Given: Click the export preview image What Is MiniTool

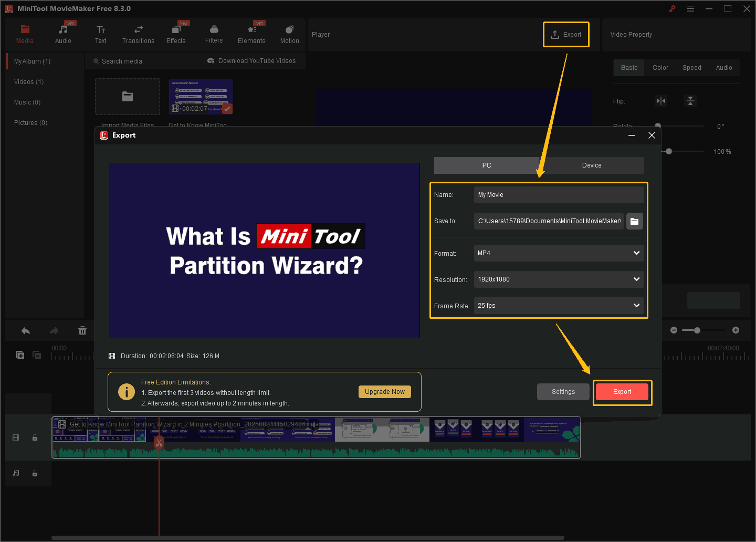Looking at the screenshot, I should tap(264, 251).
